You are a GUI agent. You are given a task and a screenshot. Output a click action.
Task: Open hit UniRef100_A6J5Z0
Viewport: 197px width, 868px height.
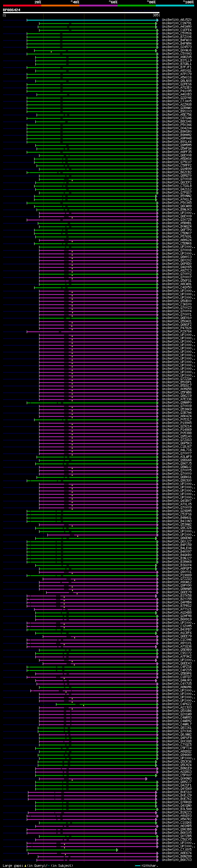tap(177, 20)
